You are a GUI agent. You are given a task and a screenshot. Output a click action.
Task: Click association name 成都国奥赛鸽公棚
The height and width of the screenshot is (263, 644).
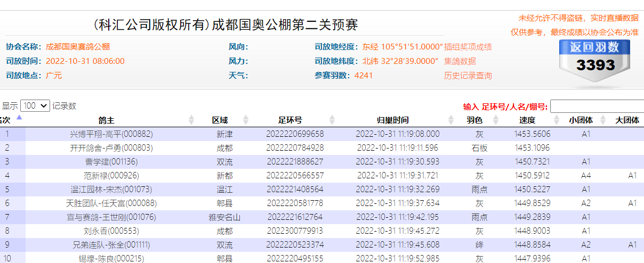coord(78,47)
